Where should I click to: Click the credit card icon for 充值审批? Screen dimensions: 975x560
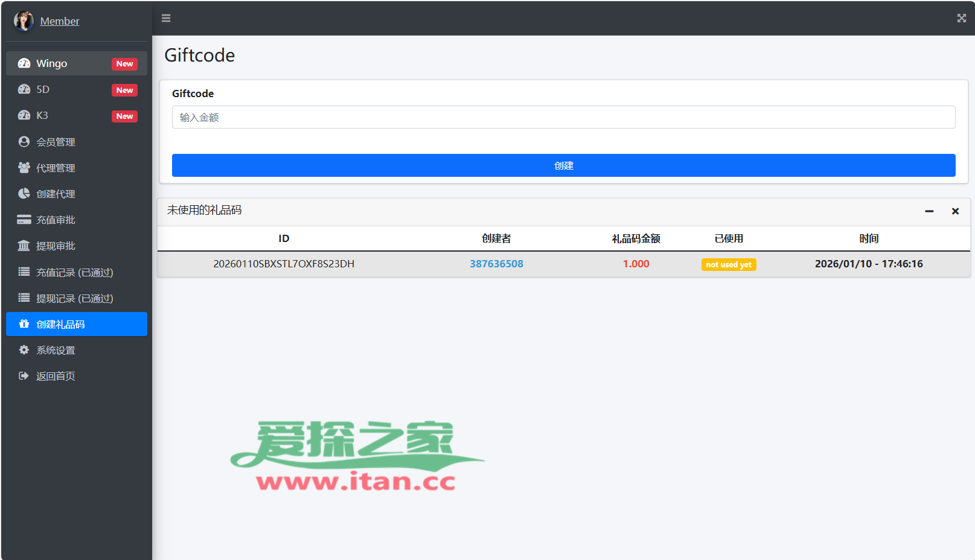pos(24,220)
